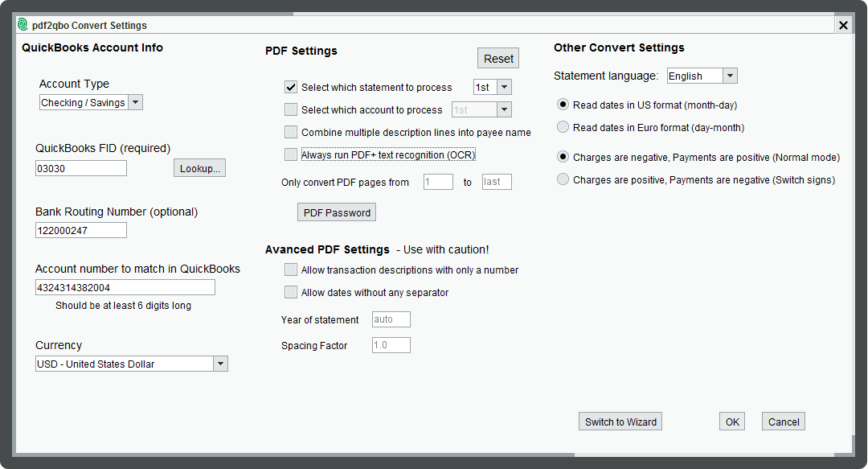
Task: Select 'Charges are positive' switch signs option
Action: (x=563, y=179)
